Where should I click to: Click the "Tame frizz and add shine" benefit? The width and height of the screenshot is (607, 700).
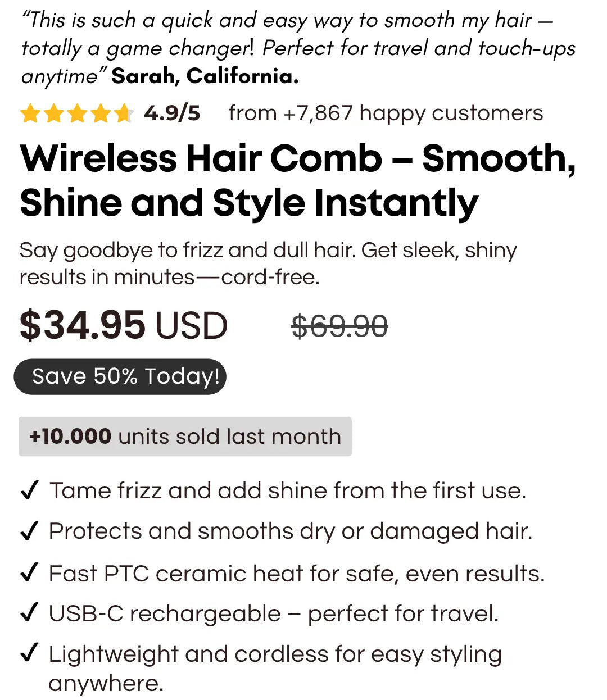(x=288, y=490)
